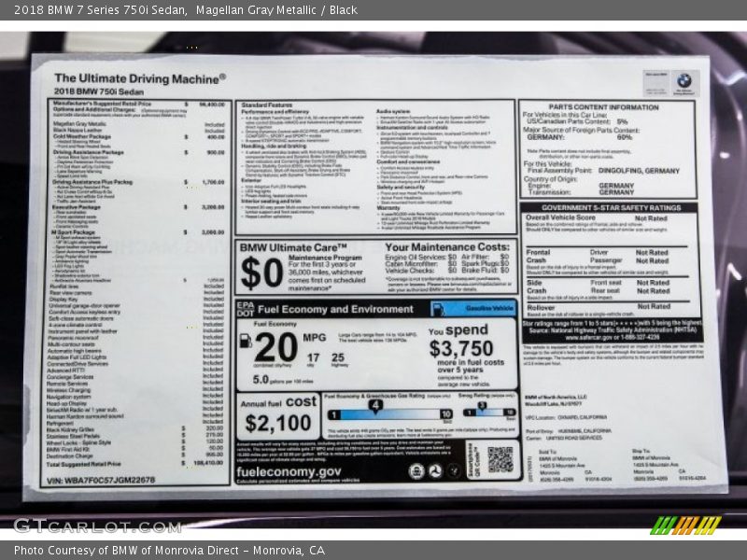Click the '5.0 gallons per 100 miles' text
Image resolution: width=747 pixels, height=560 pixels.
283,380
